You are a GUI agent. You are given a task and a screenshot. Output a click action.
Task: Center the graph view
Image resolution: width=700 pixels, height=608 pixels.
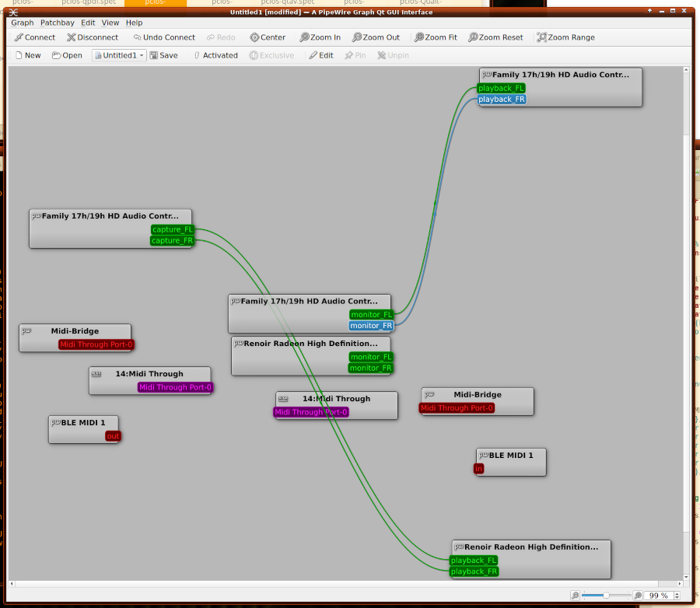[x=268, y=37]
